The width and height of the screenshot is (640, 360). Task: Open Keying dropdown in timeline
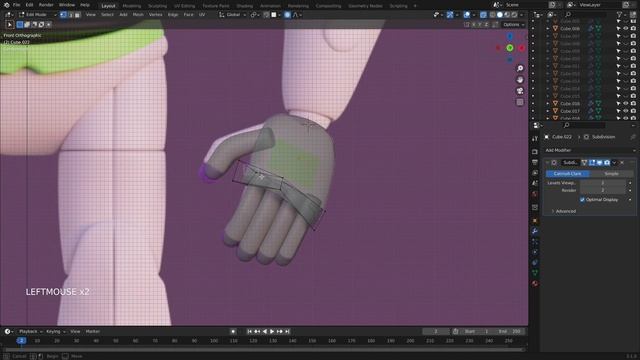[55, 331]
